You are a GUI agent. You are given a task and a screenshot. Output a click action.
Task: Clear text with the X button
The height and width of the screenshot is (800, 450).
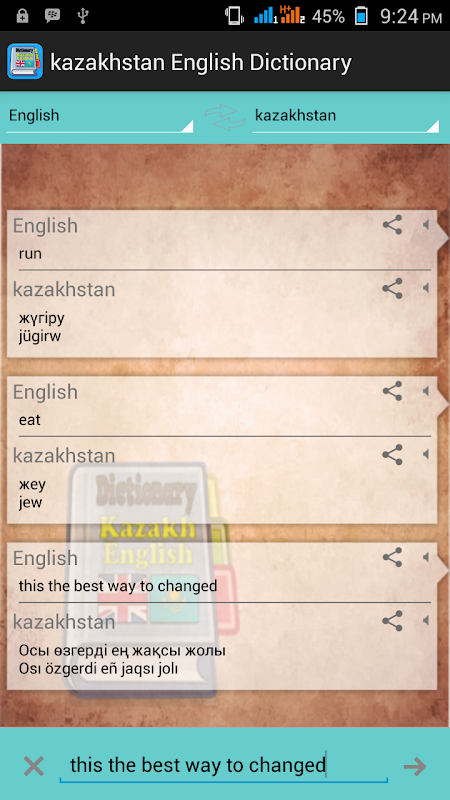(x=34, y=766)
